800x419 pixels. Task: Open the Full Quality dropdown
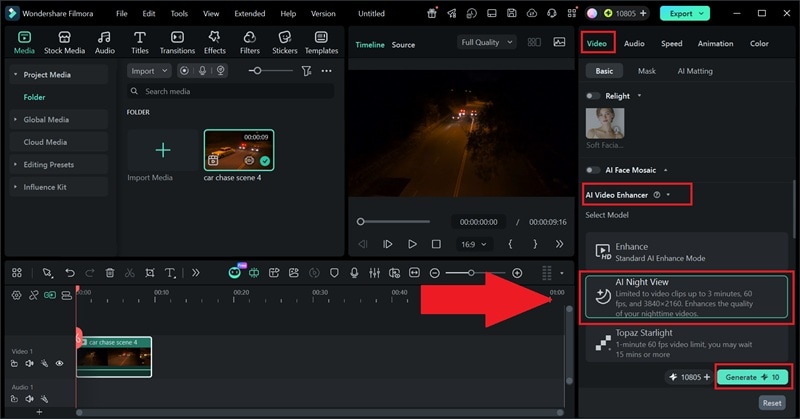(486, 42)
